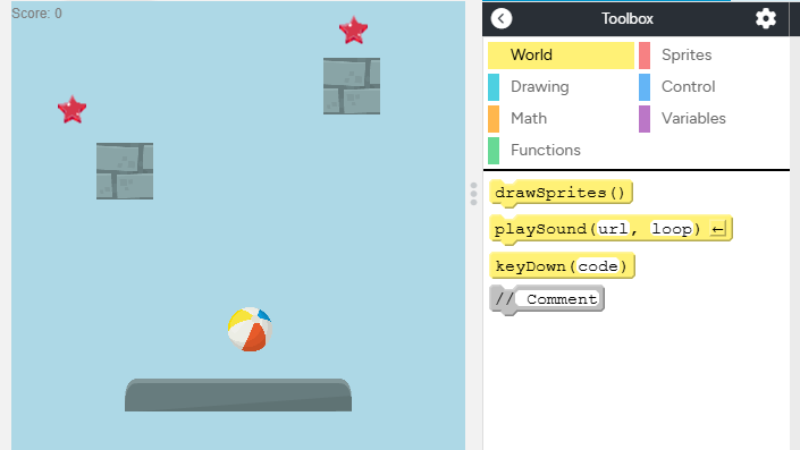Click the panel resize handle dots
The height and width of the screenshot is (450, 800).
point(474,194)
